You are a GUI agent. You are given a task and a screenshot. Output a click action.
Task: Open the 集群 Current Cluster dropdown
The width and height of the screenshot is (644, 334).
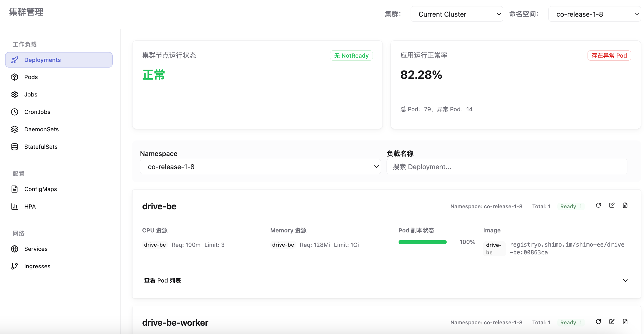coord(457,14)
